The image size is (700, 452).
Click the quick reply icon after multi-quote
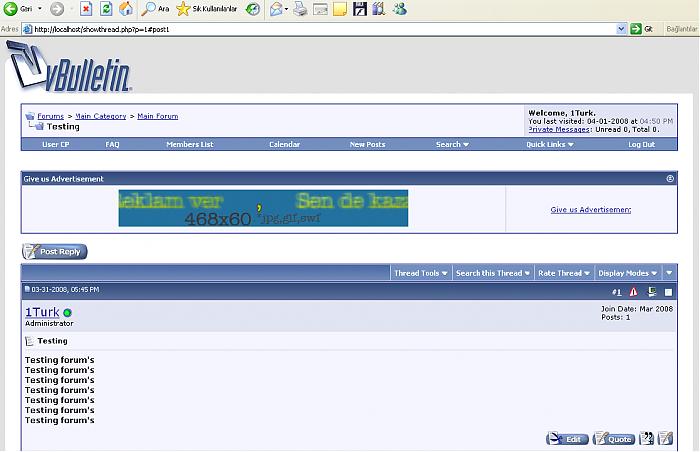coord(665,439)
